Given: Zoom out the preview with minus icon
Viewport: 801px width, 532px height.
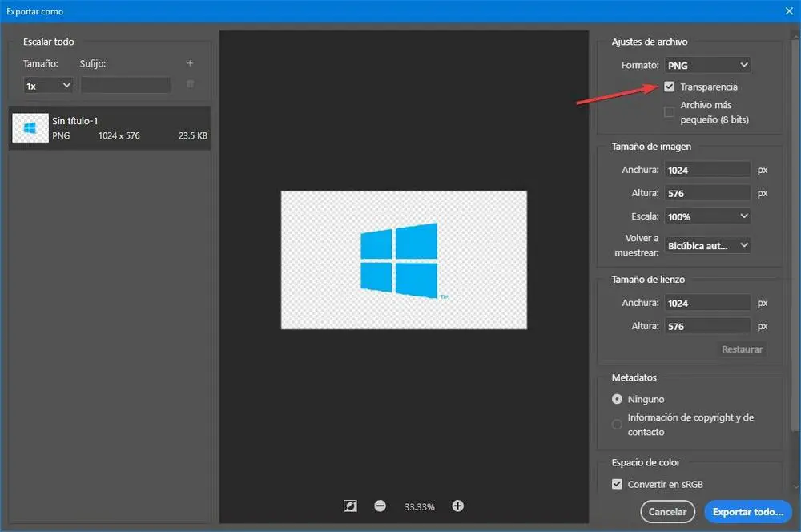Looking at the screenshot, I should [380, 506].
